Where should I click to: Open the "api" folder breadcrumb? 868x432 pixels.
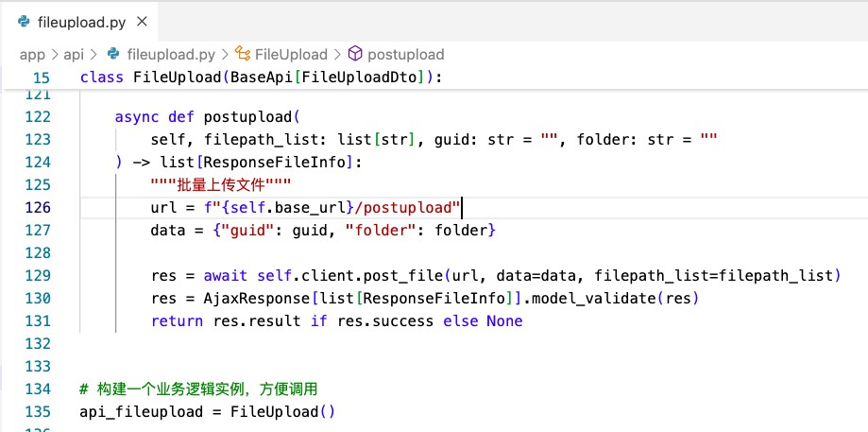[74, 54]
